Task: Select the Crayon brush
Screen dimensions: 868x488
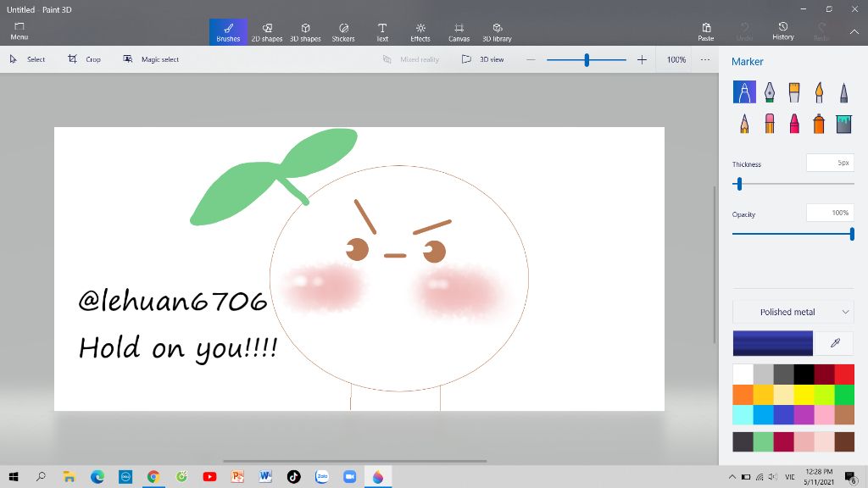Action: pos(794,124)
